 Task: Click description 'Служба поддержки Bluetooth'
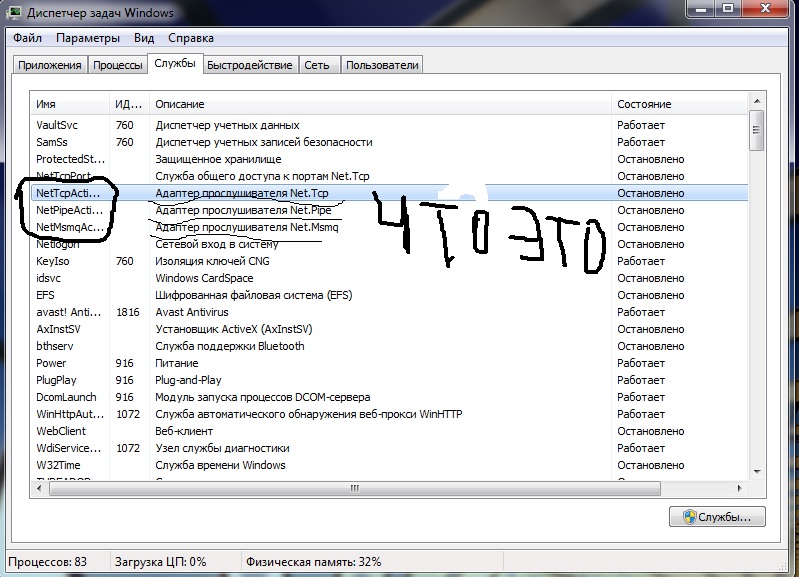point(230,346)
